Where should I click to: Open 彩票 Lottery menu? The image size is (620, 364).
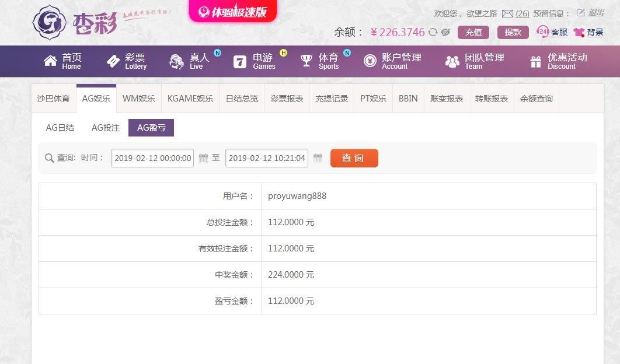point(135,61)
